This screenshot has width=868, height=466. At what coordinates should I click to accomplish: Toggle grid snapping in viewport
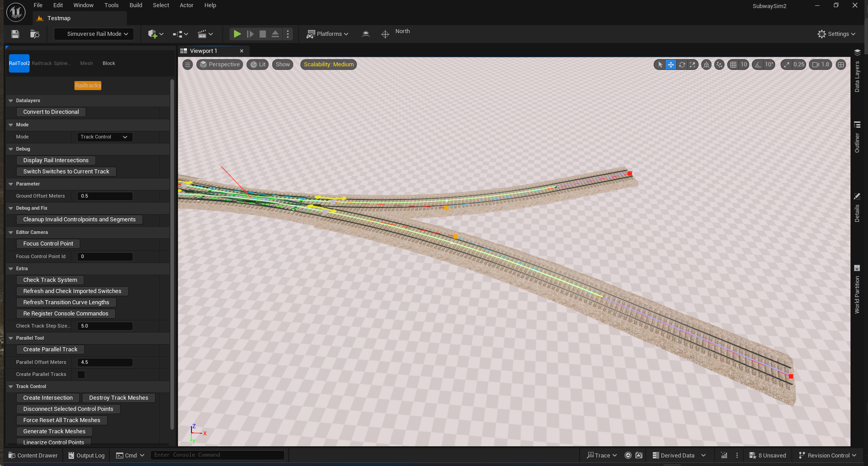click(733, 65)
